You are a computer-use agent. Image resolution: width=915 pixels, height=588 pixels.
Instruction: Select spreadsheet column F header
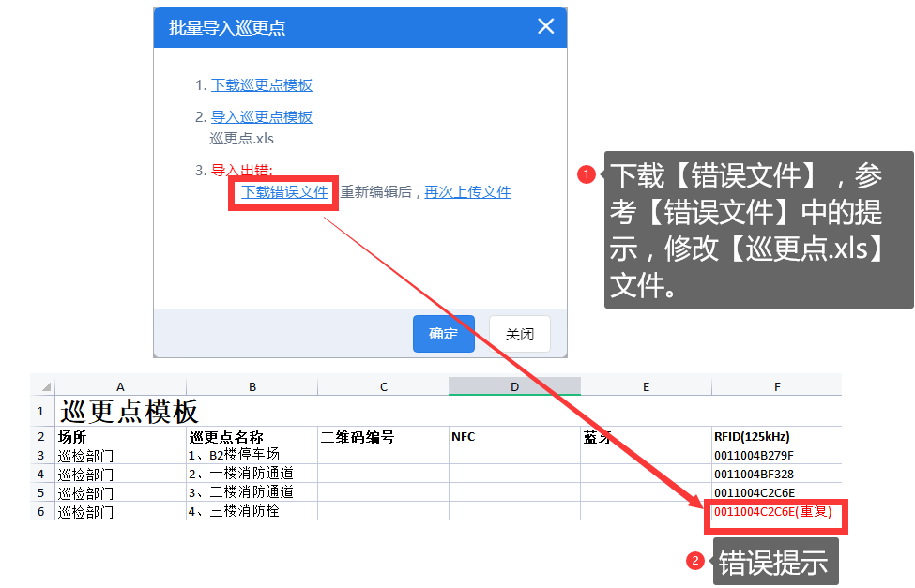[777, 386]
